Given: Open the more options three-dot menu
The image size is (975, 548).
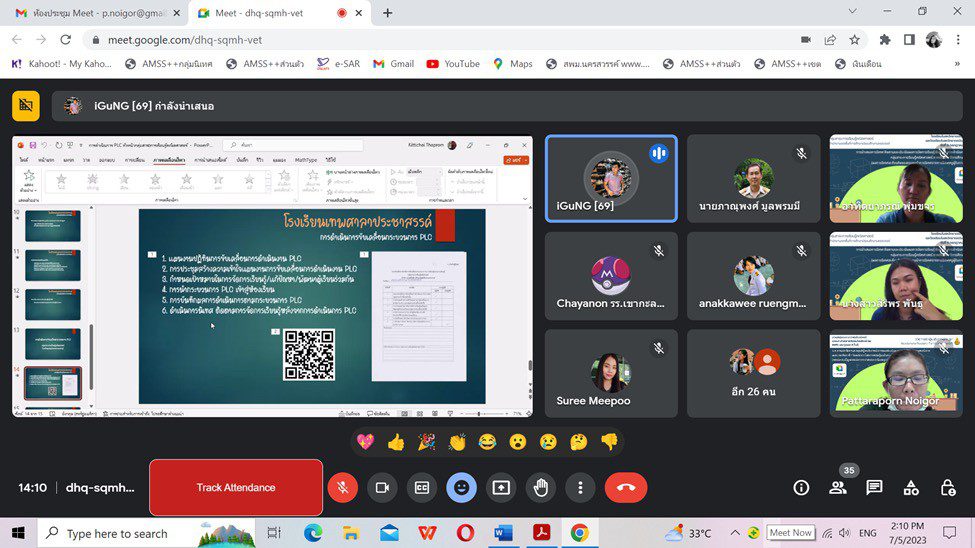Looking at the screenshot, I should [x=580, y=488].
